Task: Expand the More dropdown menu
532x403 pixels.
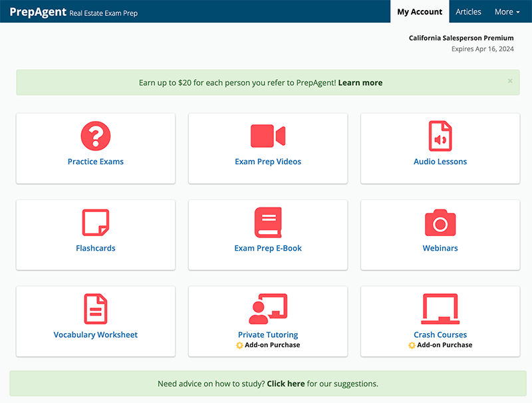Action: [x=507, y=12]
